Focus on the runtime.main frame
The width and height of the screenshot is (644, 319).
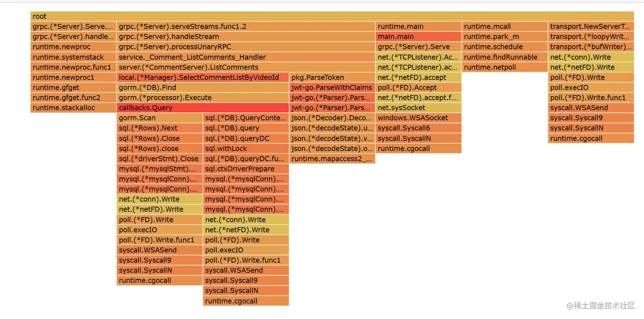(419, 26)
